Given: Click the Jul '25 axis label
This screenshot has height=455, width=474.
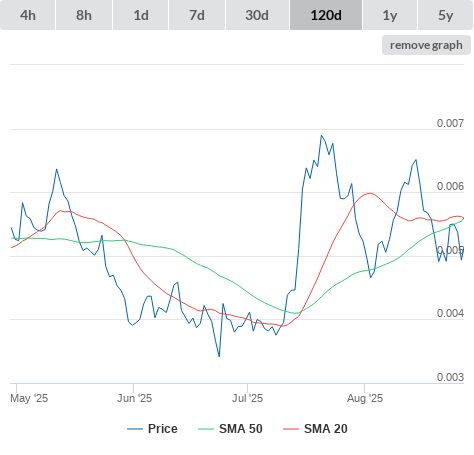Looking at the screenshot, I should point(247,398).
